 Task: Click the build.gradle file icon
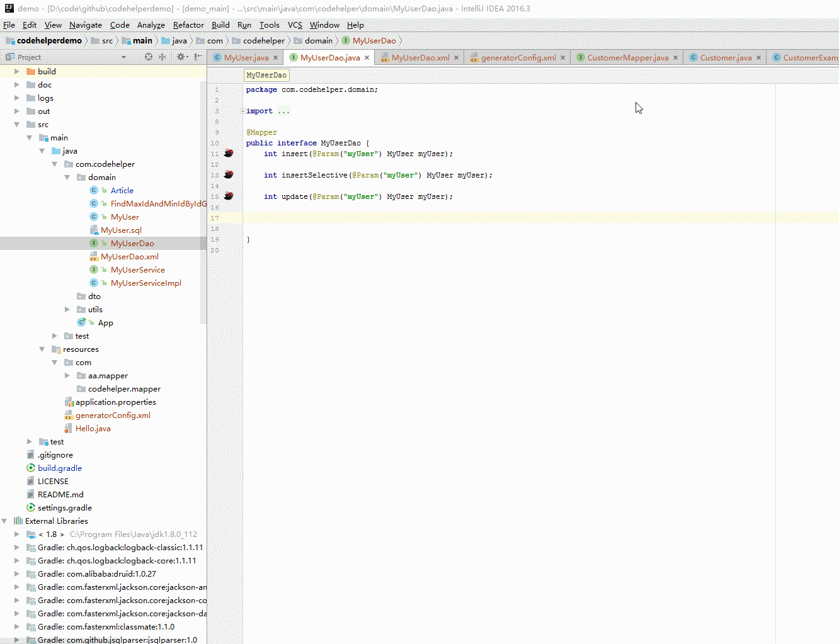click(31, 468)
